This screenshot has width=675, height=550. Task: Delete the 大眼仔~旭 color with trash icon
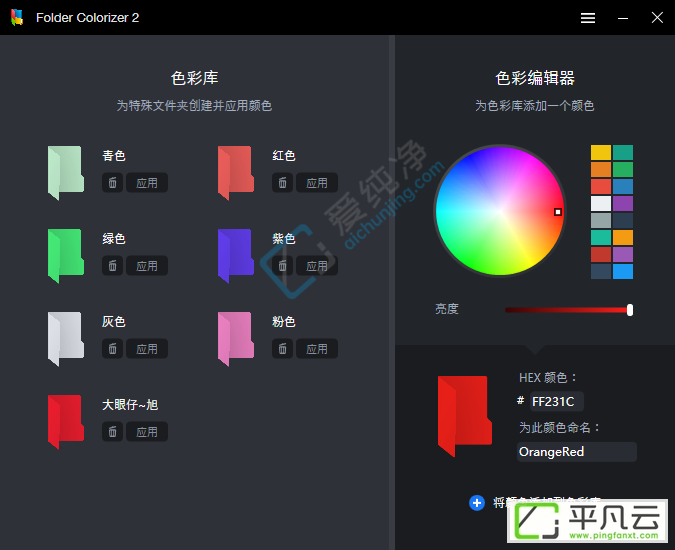112,432
